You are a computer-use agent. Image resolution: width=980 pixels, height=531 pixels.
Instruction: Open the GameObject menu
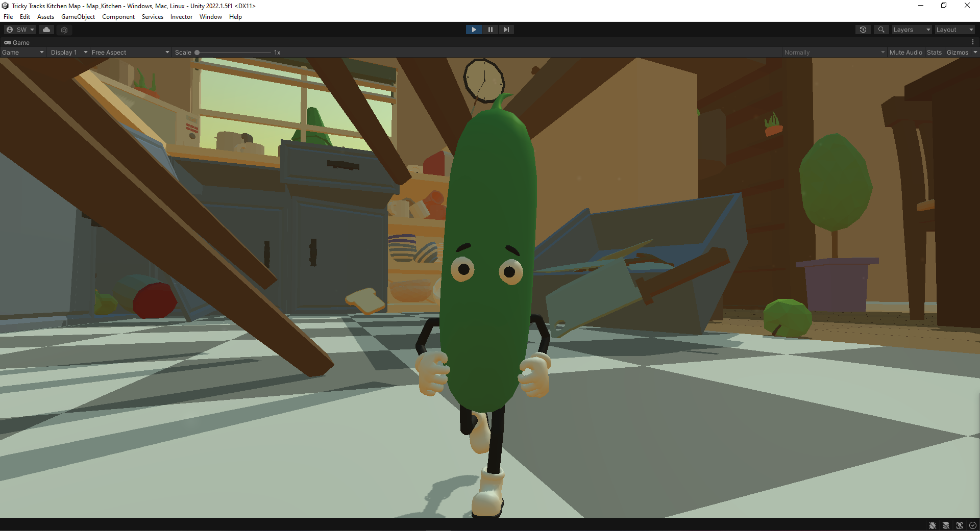tap(78, 17)
